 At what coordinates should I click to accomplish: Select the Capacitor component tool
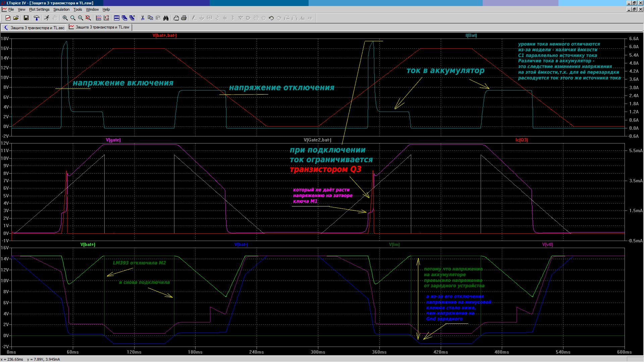pos(225,18)
